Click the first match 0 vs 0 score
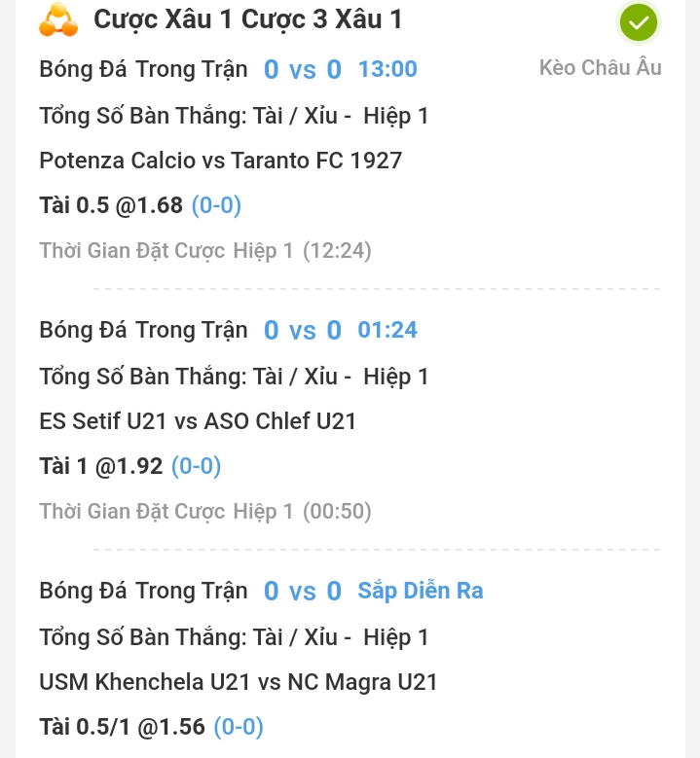 [303, 69]
